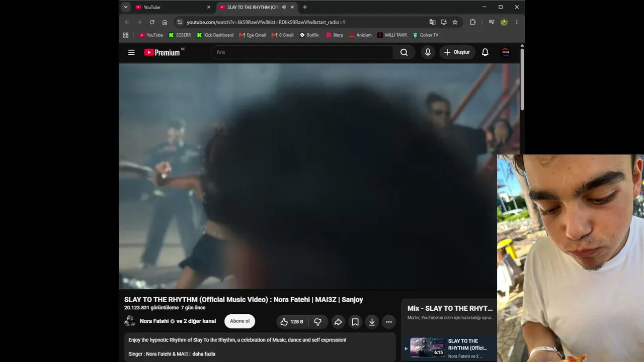The image size is (644, 362).
Task: Open the YouTube guide hamburger menu
Action: [x=131, y=52]
